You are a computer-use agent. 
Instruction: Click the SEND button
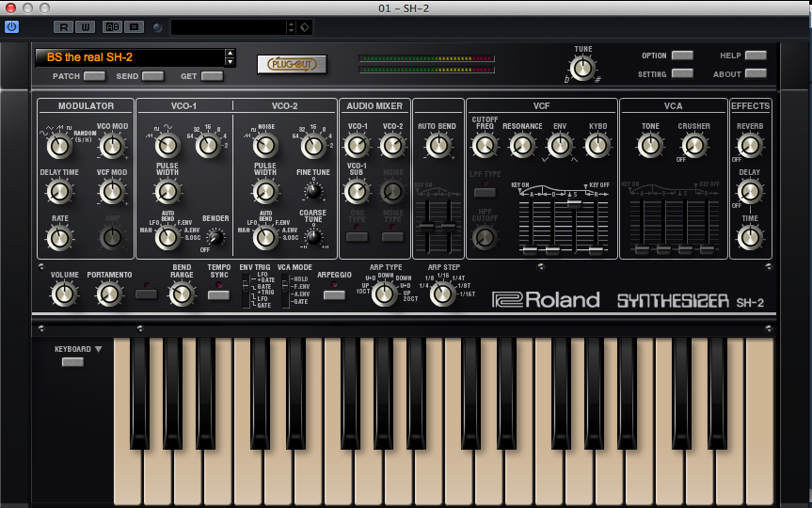[152, 76]
